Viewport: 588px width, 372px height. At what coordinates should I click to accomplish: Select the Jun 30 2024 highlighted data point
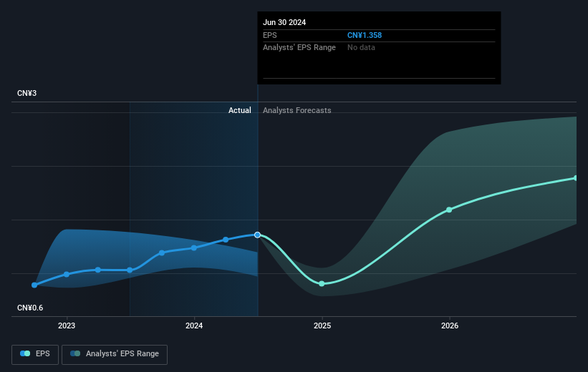coord(257,235)
